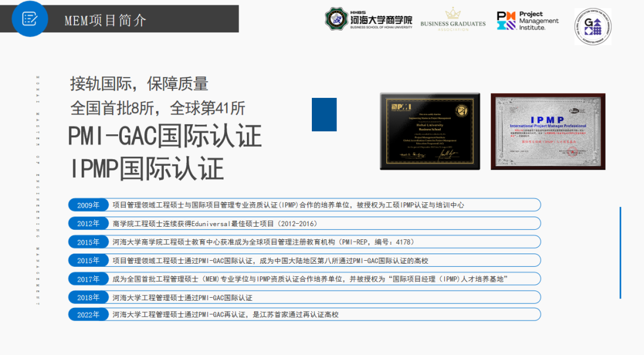
Task: Click the 人才培养基地 timeline text
Action: tap(310, 279)
